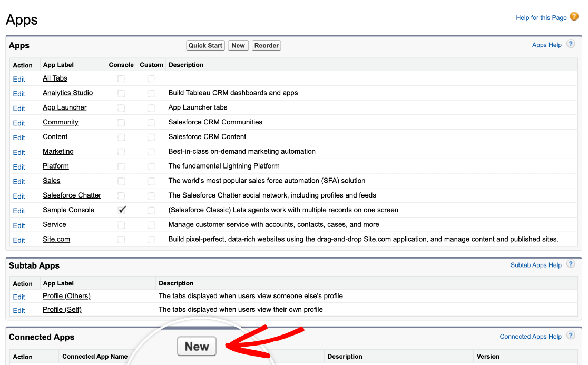Edit the Profile (Others) subtab app
588x365 pixels.
[x=19, y=297]
